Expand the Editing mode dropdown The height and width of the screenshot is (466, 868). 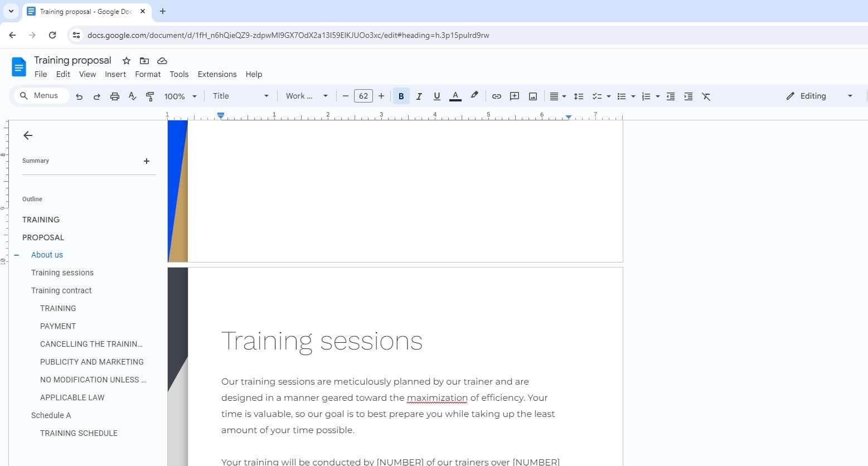819,96
